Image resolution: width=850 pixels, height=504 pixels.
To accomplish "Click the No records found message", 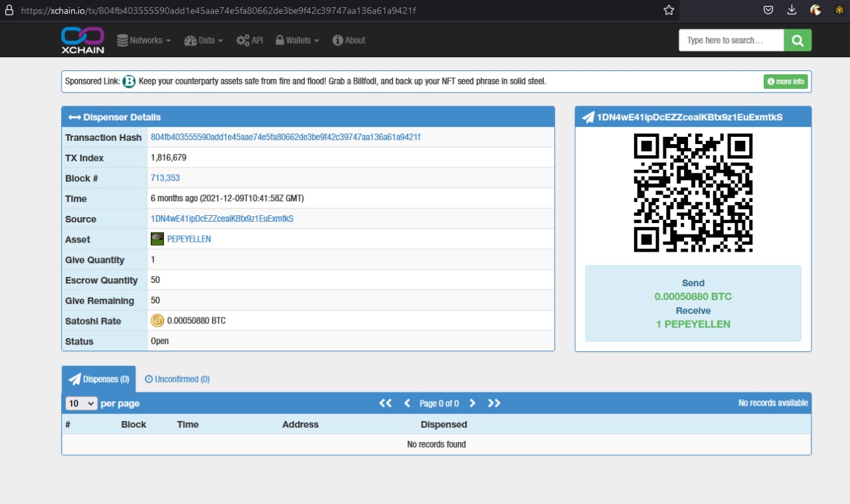I will pos(436,444).
